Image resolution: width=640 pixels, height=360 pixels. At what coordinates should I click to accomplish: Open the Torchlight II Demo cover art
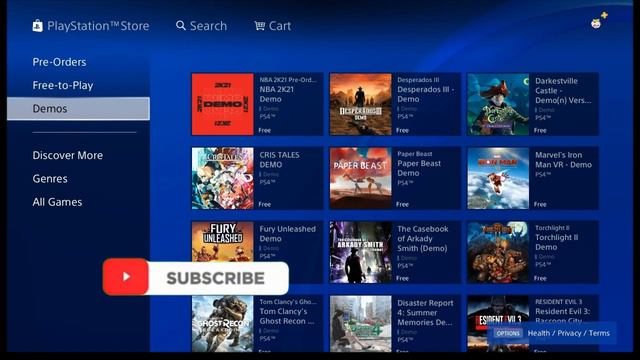pyautogui.click(x=498, y=252)
